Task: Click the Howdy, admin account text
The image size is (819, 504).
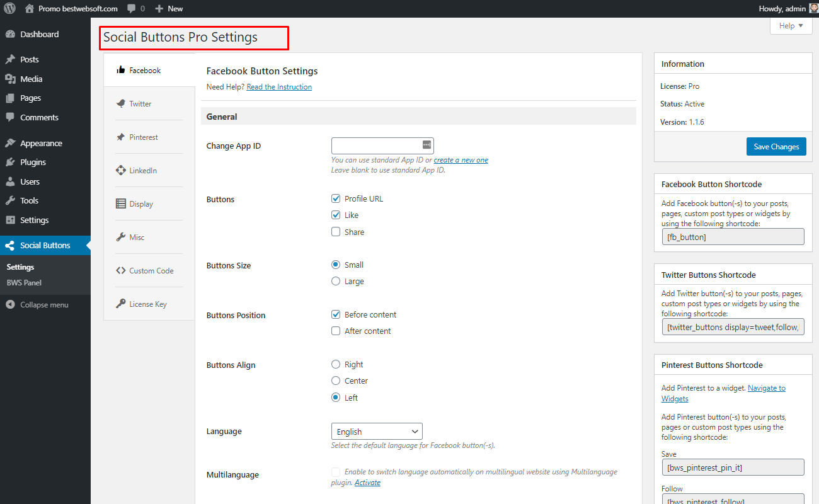Action: (782, 9)
